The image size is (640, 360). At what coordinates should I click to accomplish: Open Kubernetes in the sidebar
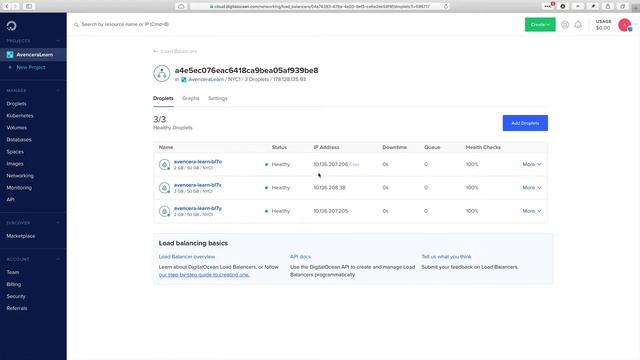tap(20, 116)
